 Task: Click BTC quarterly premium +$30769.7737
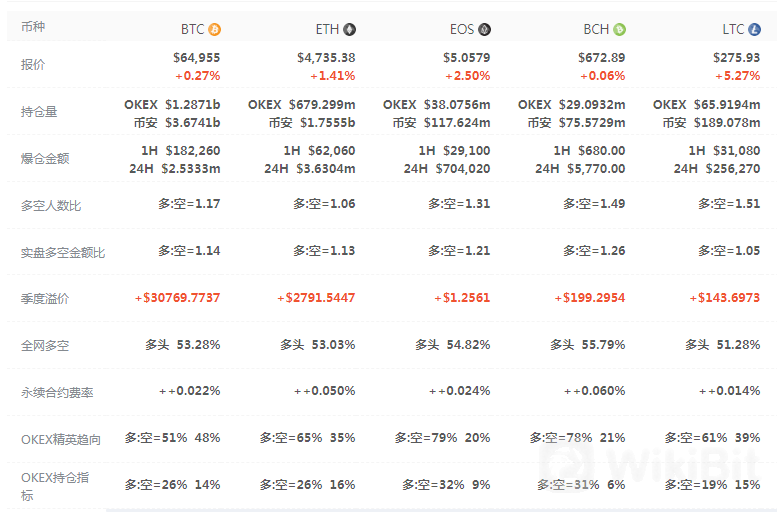(x=177, y=298)
